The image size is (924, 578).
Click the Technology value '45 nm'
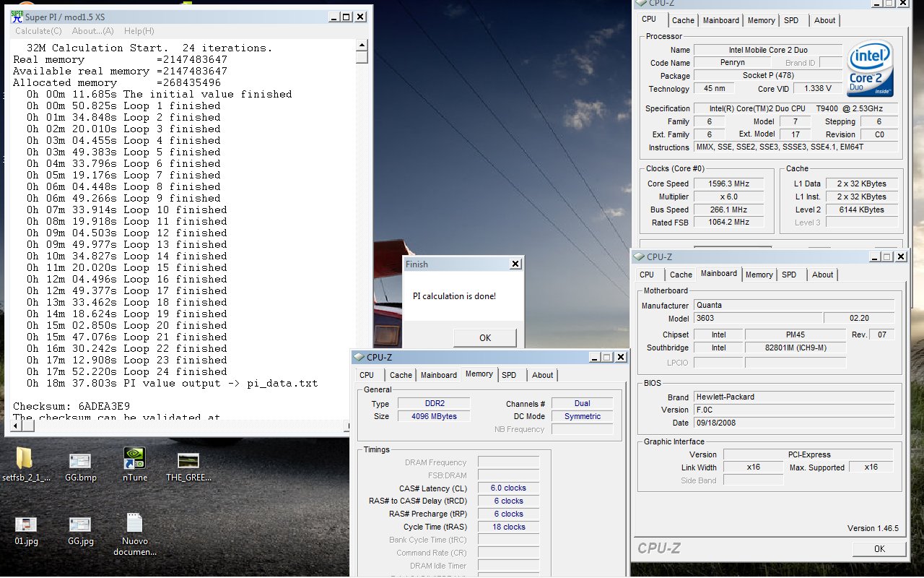click(x=715, y=89)
